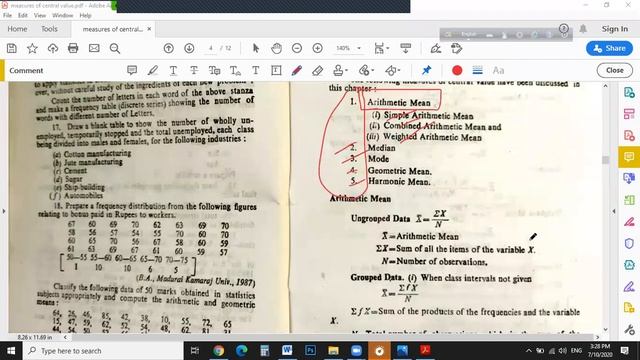Toggle the keep tool selected pin
640x360 pixels.
coord(427,70)
